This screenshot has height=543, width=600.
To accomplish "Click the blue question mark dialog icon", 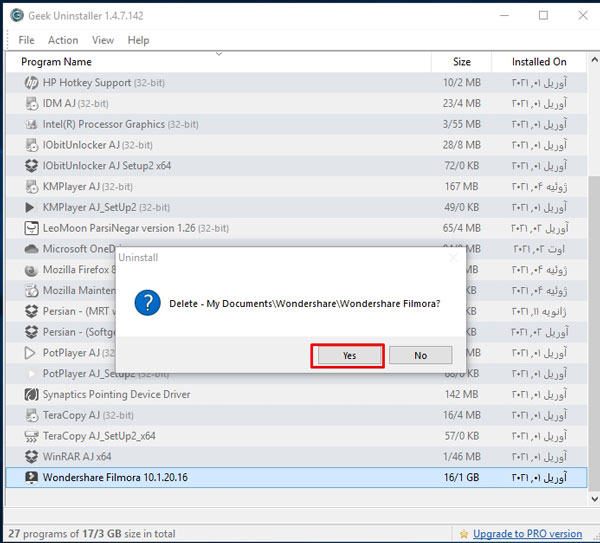I will click(147, 303).
